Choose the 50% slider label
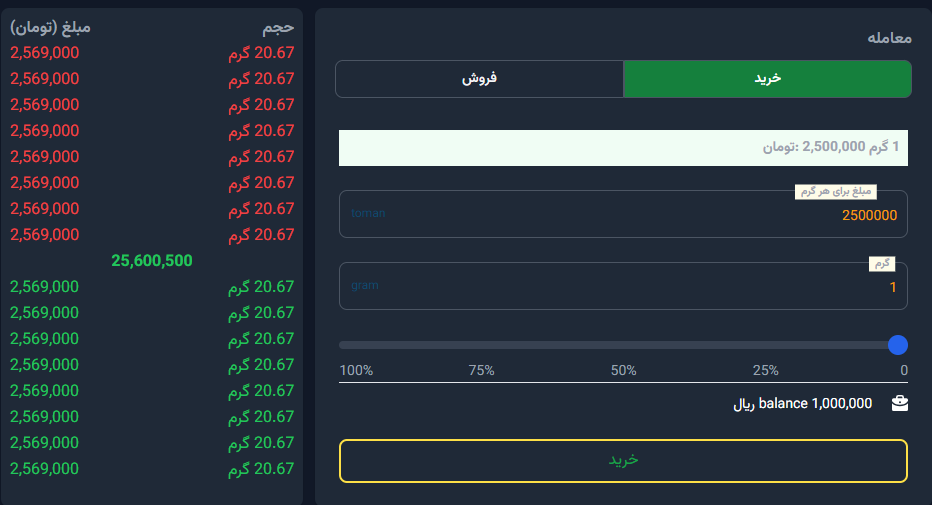Viewport: 932px width, 505px height. click(x=624, y=370)
